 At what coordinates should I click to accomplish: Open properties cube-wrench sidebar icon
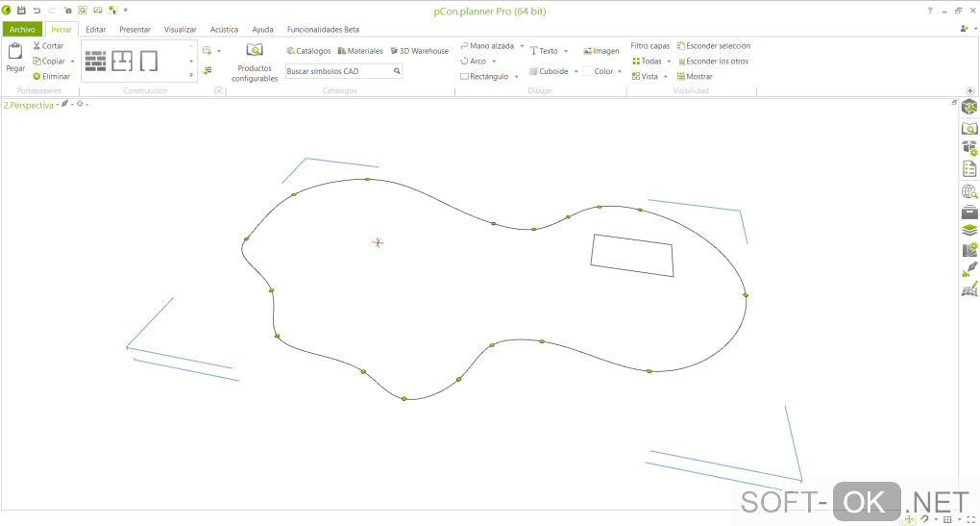[x=969, y=107]
